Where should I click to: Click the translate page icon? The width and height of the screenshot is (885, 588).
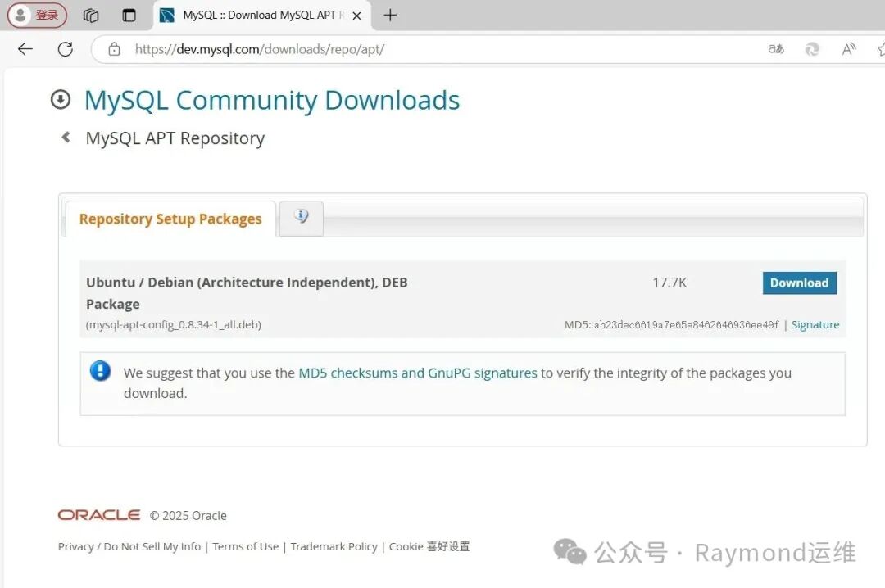coord(776,49)
